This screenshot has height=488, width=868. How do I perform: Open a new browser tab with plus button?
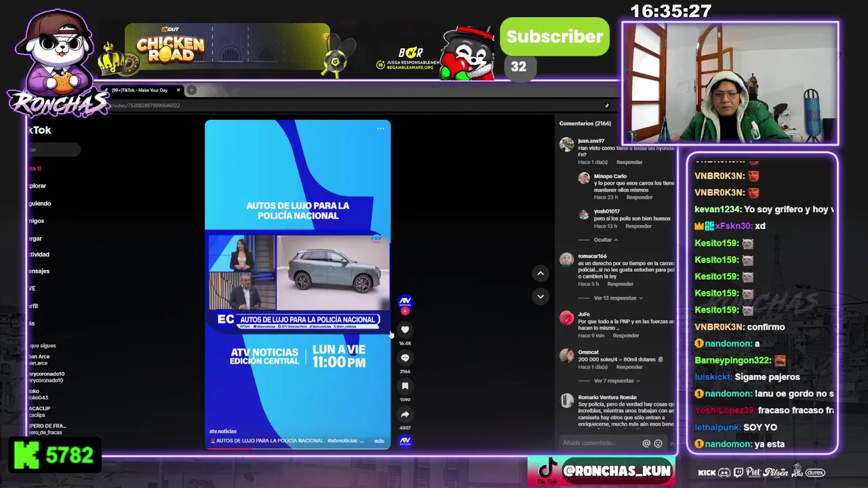[192, 90]
